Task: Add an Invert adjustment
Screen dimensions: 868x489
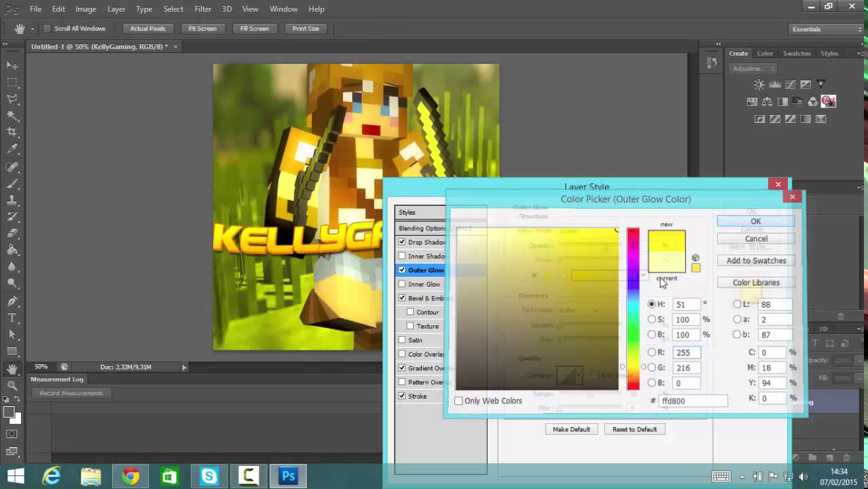Action: (760, 119)
